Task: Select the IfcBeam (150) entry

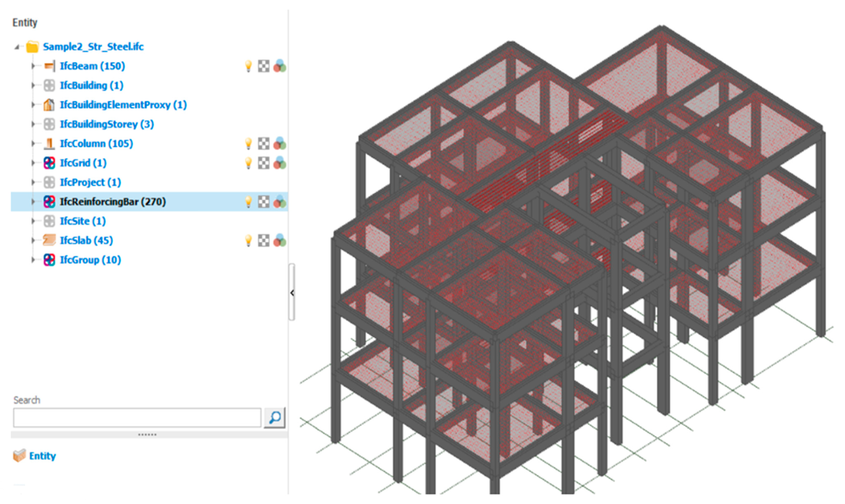Action: (92, 66)
